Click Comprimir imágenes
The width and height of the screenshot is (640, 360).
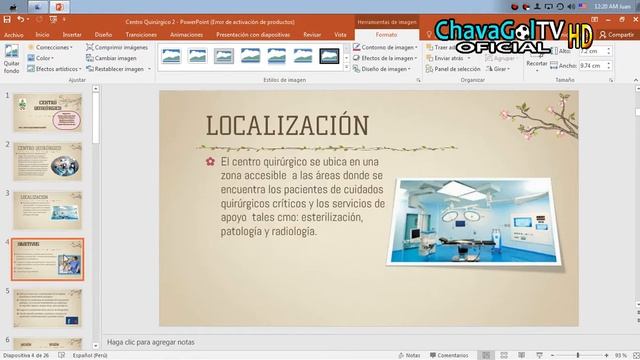(117, 47)
